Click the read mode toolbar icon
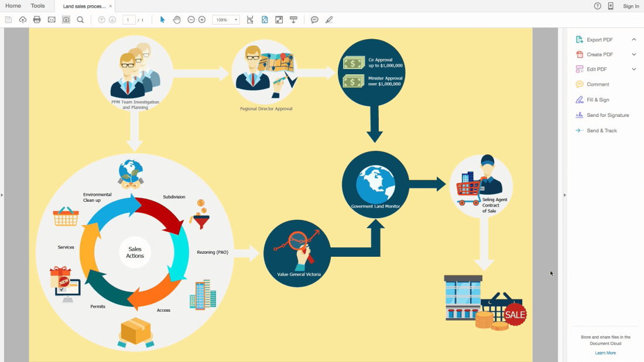Image resolution: width=644 pixels, height=362 pixels. (x=293, y=20)
